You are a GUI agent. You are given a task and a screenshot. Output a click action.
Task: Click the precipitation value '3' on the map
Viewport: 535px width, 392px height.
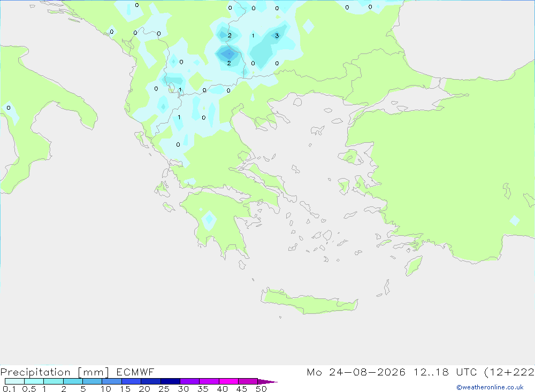[x=277, y=35]
